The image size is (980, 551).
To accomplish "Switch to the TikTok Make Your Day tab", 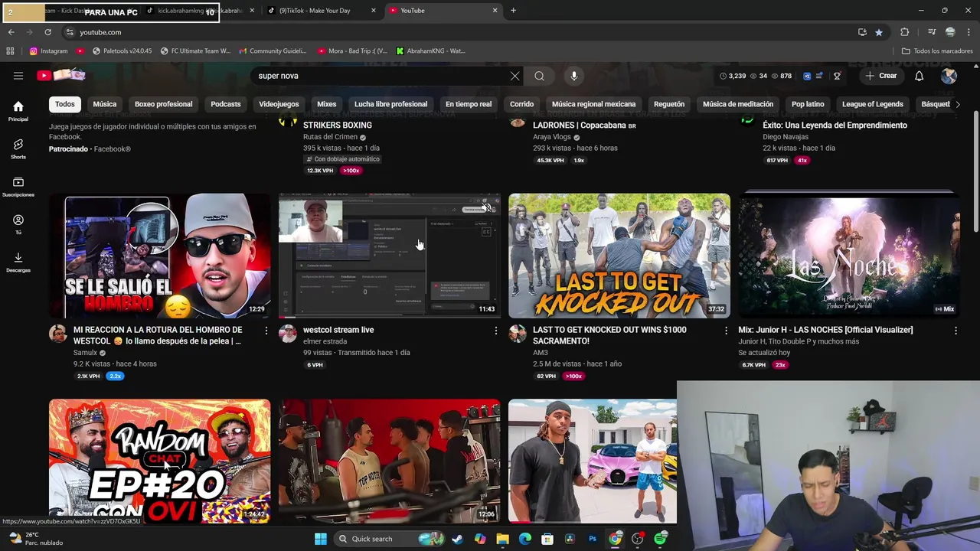I will (322, 11).
